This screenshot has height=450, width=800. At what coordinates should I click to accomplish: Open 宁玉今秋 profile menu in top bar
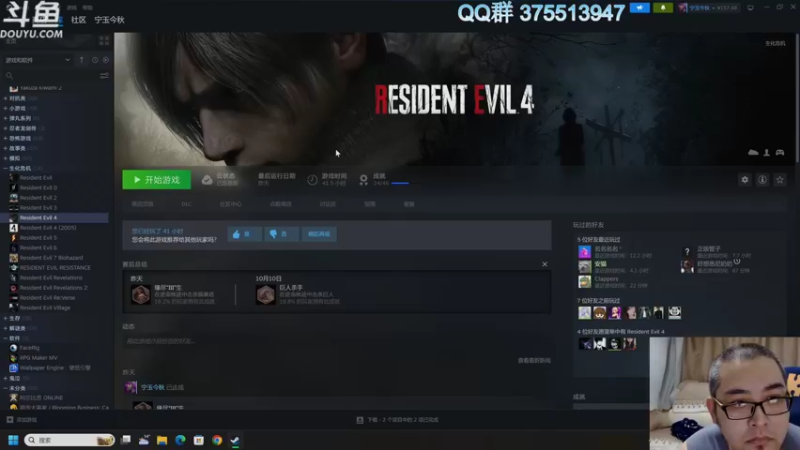(x=109, y=20)
